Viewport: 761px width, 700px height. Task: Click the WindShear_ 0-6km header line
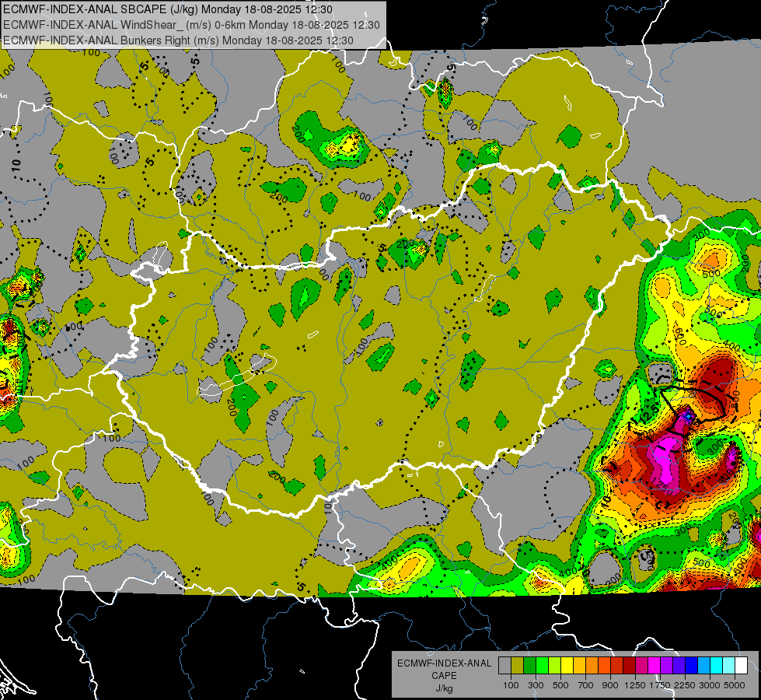(x=191, y=25)
